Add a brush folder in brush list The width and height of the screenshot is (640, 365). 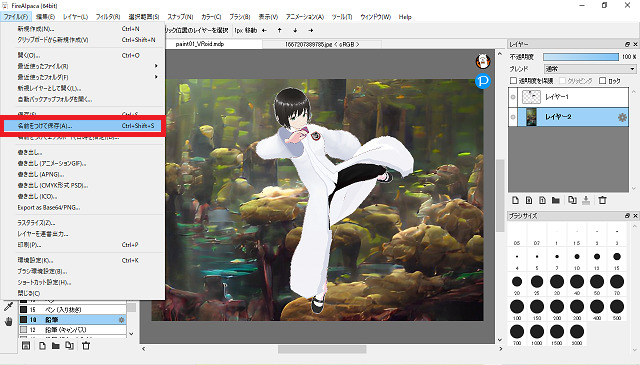[56, 346]
